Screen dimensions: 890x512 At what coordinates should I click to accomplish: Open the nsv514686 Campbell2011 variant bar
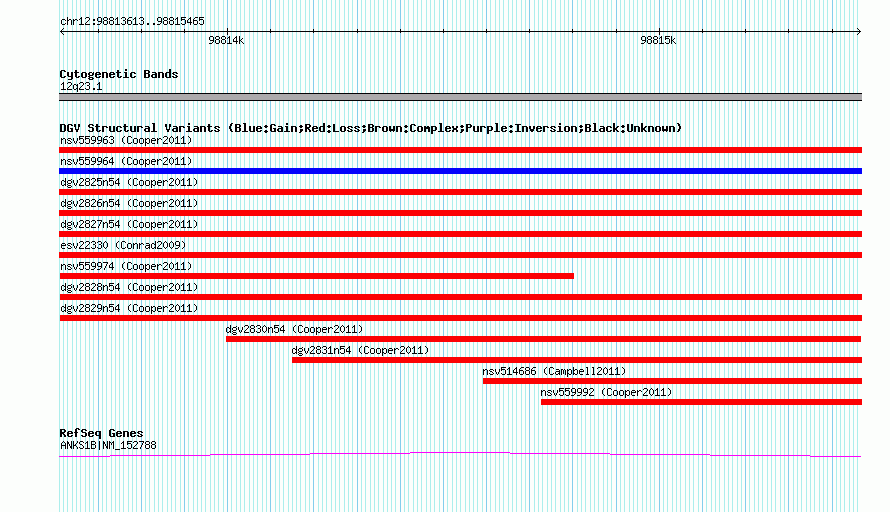673,381
